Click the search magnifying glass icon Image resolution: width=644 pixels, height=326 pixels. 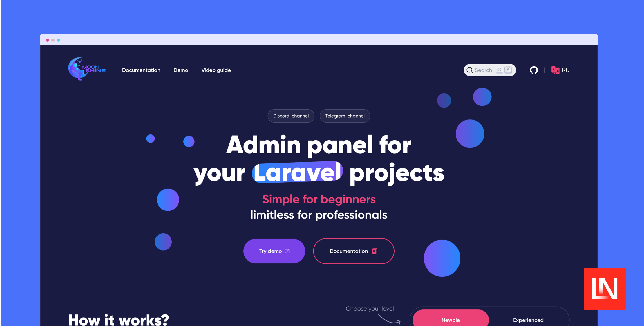[470, 70]
